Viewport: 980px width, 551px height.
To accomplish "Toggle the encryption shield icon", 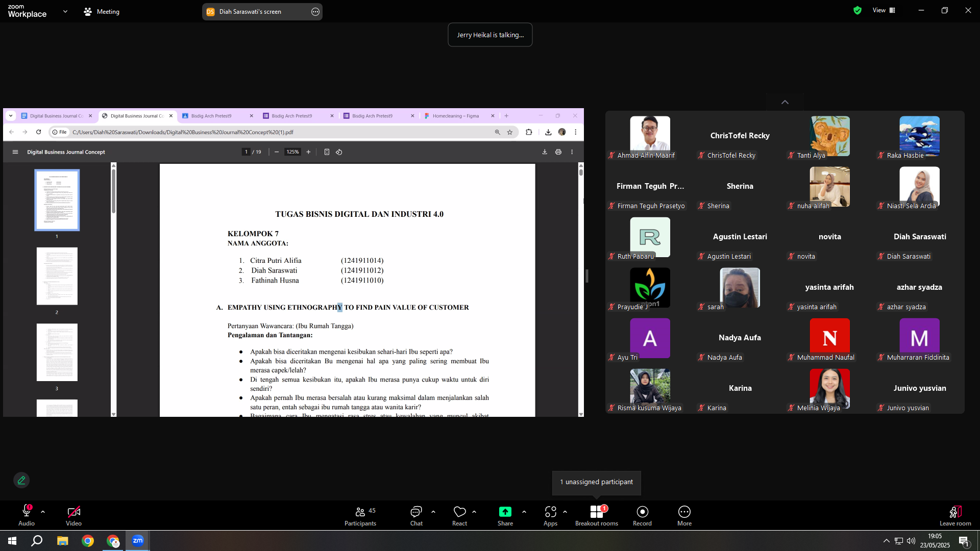I will (x=857, y=10).
